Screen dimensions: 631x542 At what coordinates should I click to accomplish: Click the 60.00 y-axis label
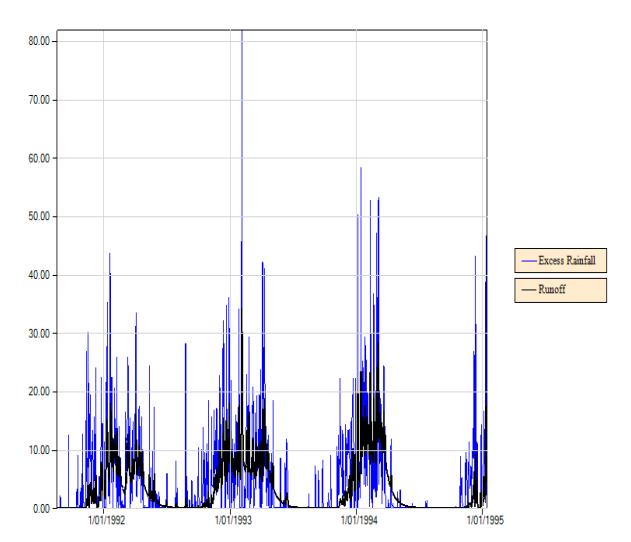39,158
